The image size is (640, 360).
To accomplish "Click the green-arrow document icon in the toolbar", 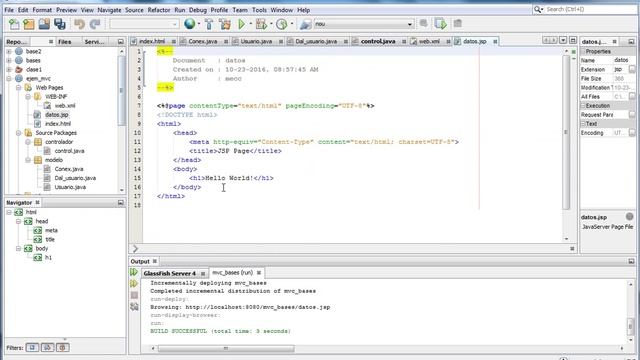I will click(440, 24).
